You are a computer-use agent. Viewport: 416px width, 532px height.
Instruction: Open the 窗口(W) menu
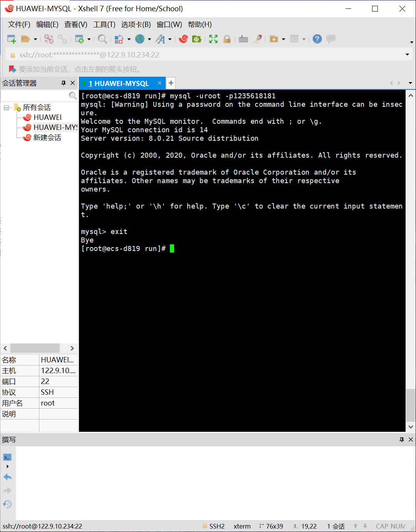169,25
